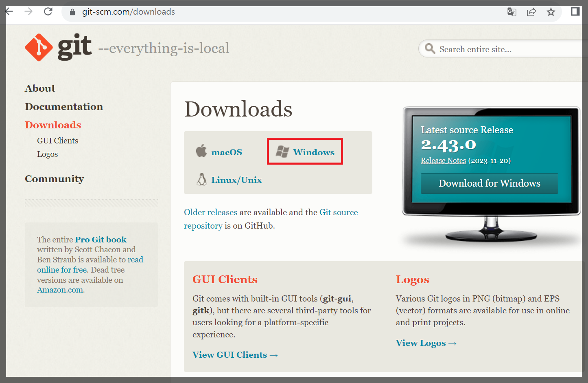588x383 pixels.
Task: Click the View GUI Clients link
Action: [x=235, y=355]
